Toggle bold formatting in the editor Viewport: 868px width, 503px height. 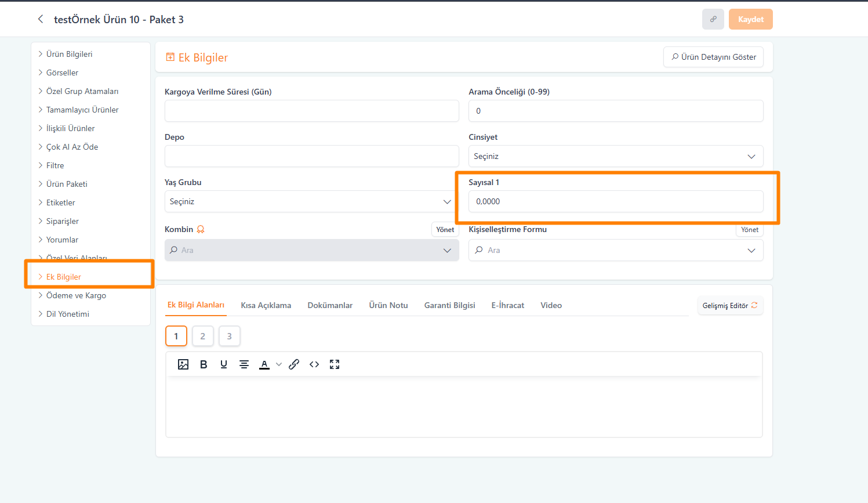(x=204, y=364)
